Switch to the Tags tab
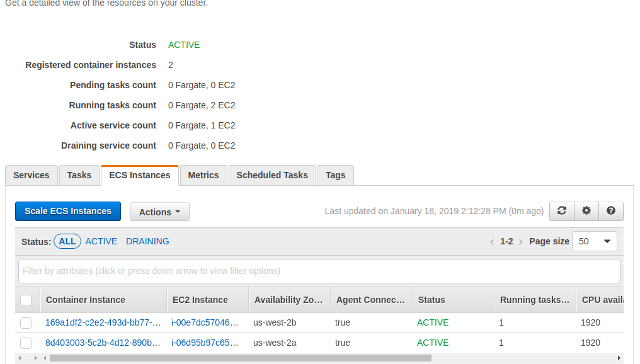This screenshot has width=640, height=364. click(x=336, y=176)
